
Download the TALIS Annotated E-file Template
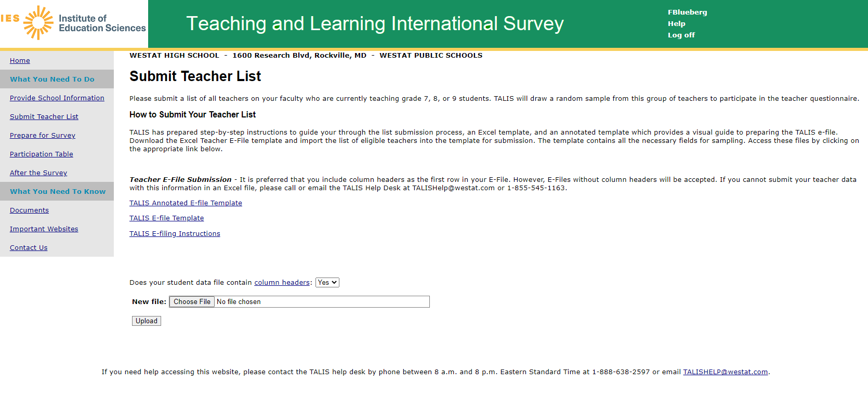(x=186, y=203)
